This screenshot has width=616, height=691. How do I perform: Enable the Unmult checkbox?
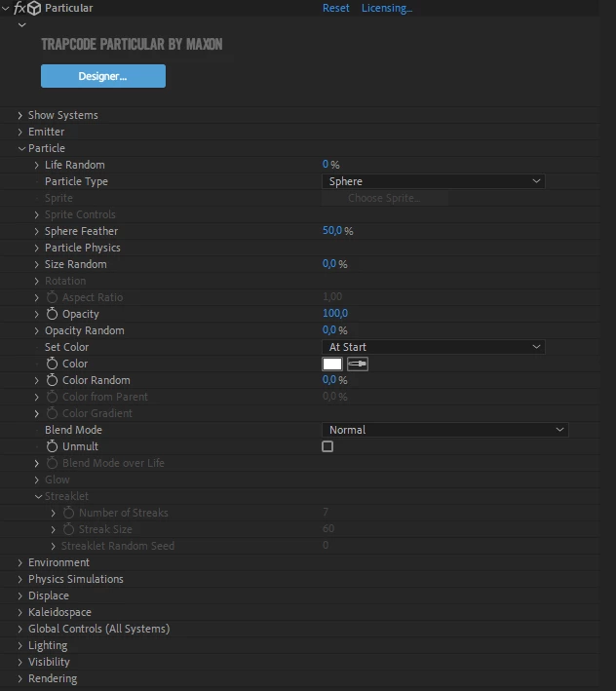327,446
